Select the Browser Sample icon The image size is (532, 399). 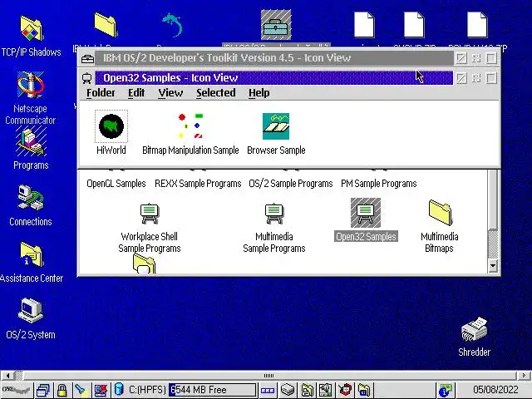(x=276, y=126)
